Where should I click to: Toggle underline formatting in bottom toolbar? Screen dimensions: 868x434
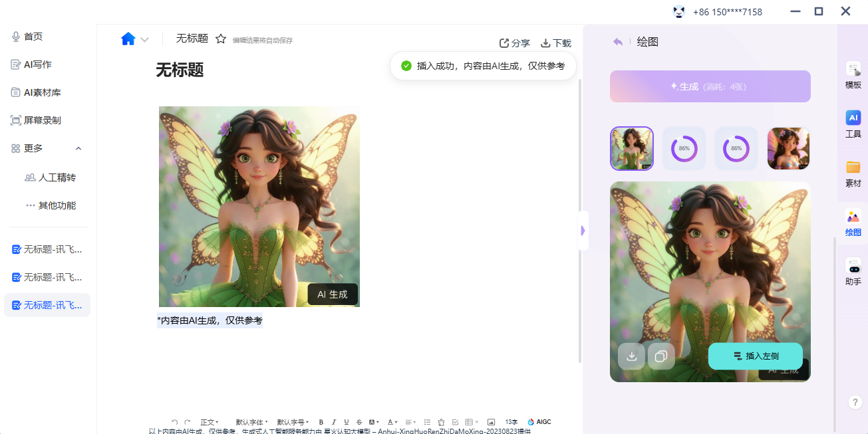click(x=346, y=422)
